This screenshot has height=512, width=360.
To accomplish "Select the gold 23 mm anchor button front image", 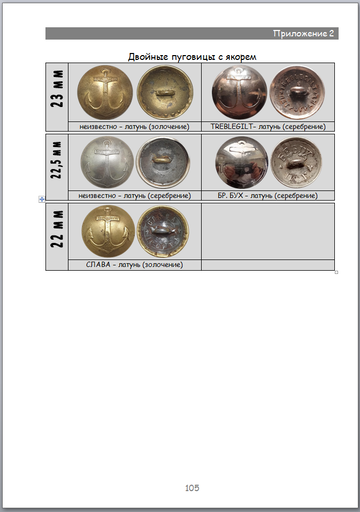I will click(x=105, y=92).
